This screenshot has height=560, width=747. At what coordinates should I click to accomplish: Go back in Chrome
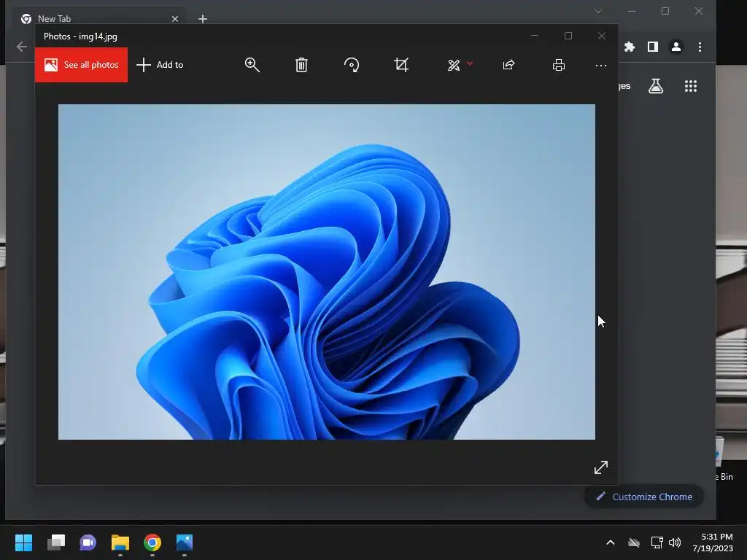pos(21,47)
